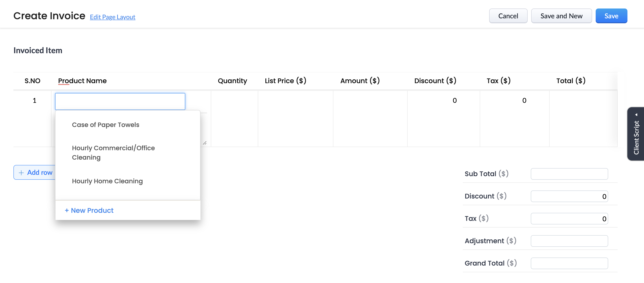Image resolution: width=644 pixels, height=283 pixels.
Task: Click row 1 Quantity cell
Action: coord(234,100)
